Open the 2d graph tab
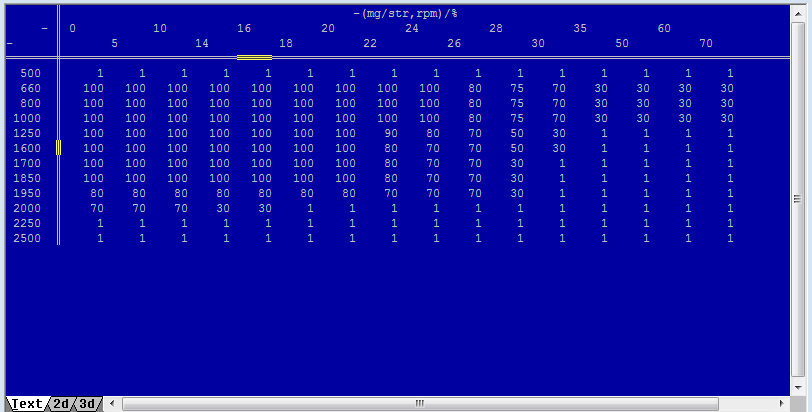The height and width of the screenshot is (412, 812). pos(62,404)
